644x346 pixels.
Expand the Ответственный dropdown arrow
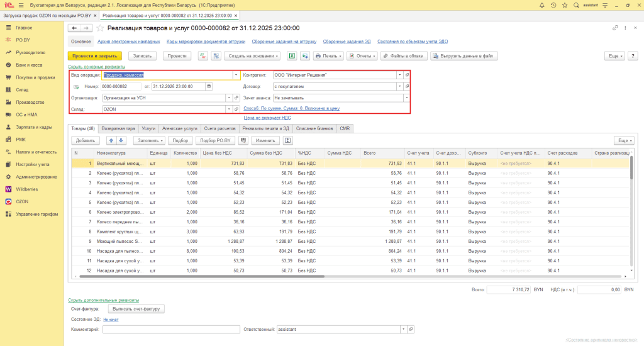click(403, 329)
